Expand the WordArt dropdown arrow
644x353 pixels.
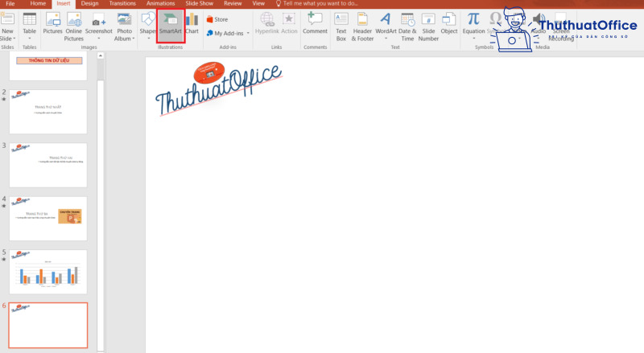(x=386, y=39)
